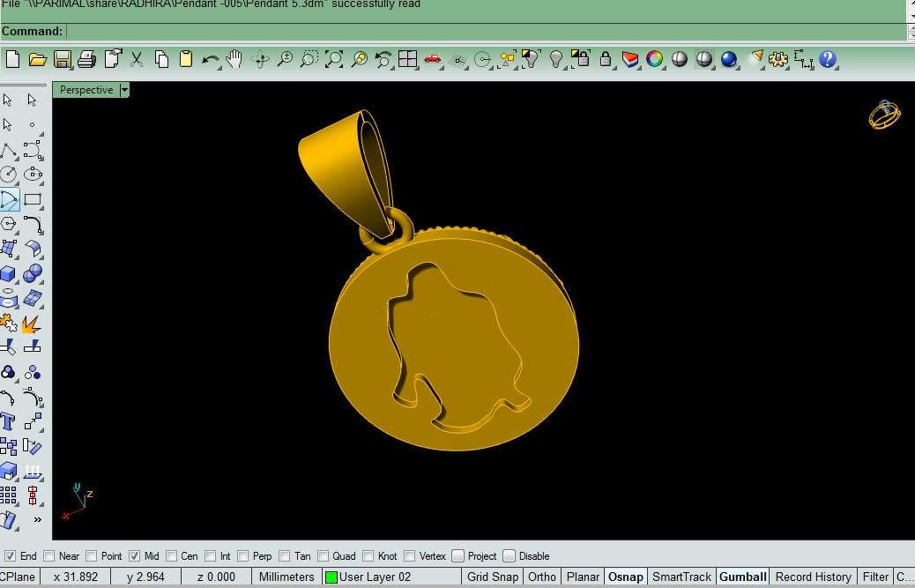The width and height of the screenshot is (915, 588).
Task: Open the Millimeters units selector
Action: pyautogui.click(x=286, y=577)
